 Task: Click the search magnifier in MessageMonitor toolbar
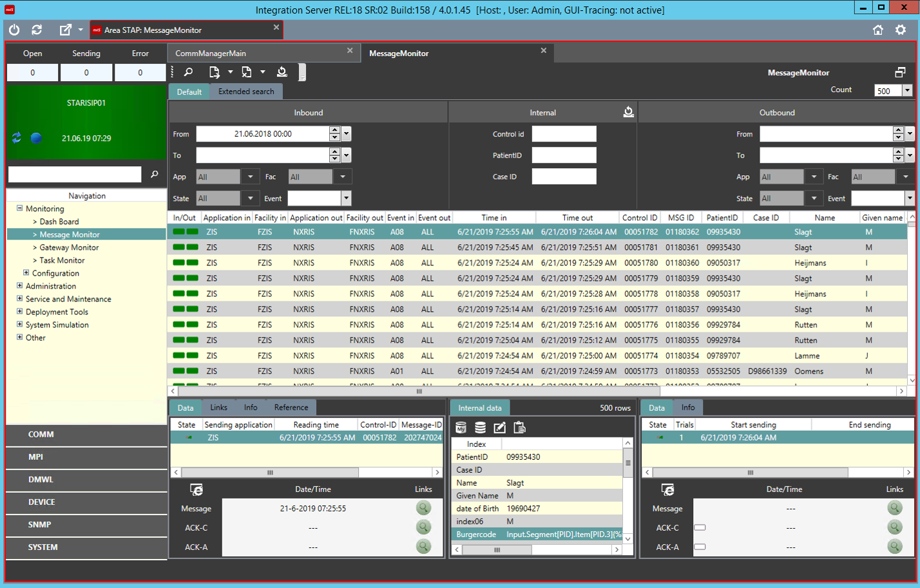188,72
